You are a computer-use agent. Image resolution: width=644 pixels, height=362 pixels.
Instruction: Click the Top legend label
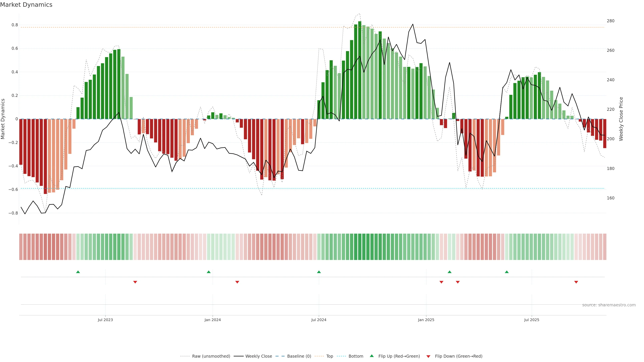tap(330, 356)
